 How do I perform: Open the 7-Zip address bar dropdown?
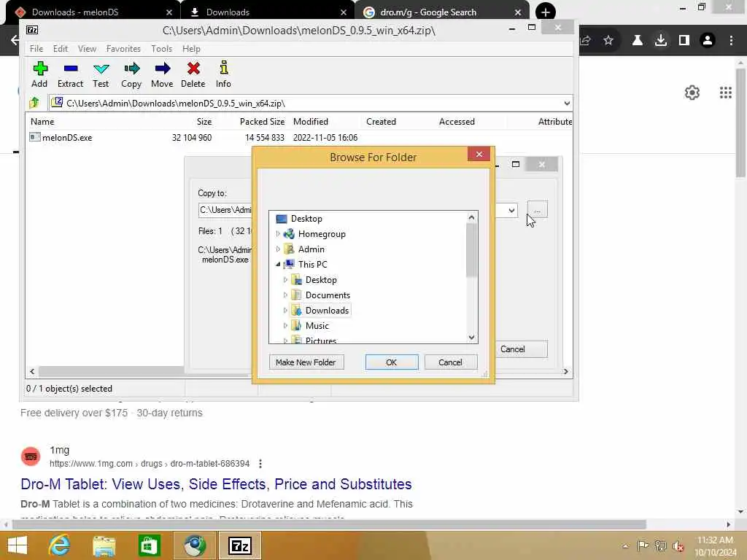(x=566, y=103)
